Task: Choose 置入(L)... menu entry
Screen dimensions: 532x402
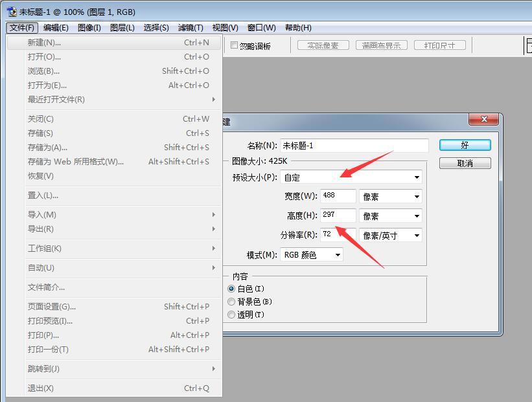Action: [x=115, y=195]
